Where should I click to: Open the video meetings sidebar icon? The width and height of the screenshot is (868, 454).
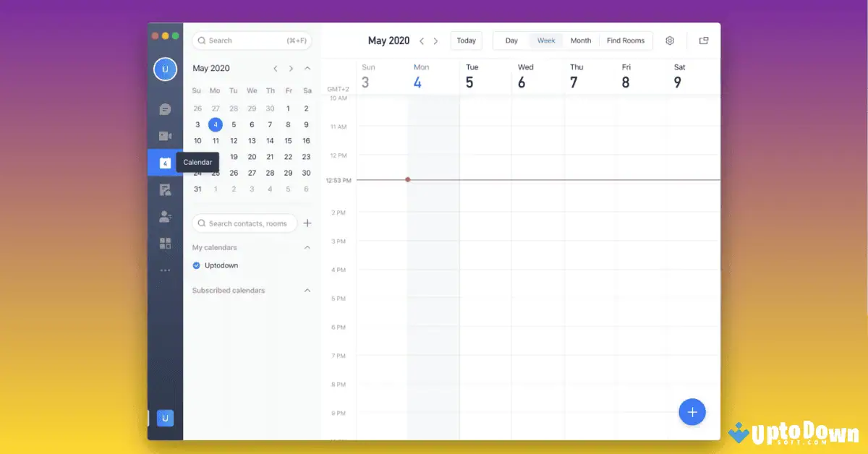coord(165,135)
